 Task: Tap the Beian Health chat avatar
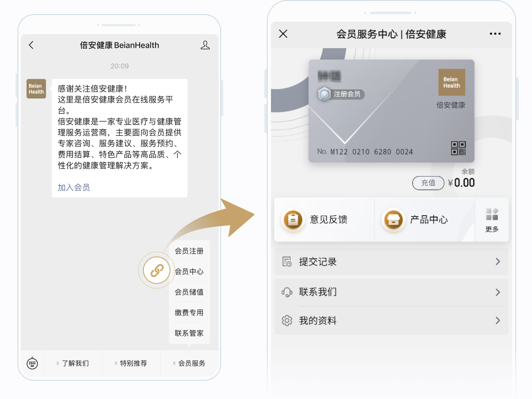[36, 89]
